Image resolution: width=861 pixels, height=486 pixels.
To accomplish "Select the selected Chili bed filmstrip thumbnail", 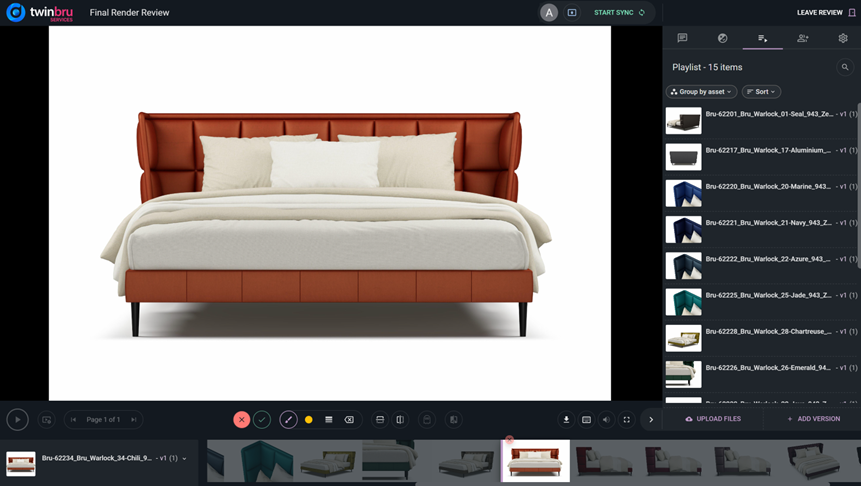I will tap(536, 461).
